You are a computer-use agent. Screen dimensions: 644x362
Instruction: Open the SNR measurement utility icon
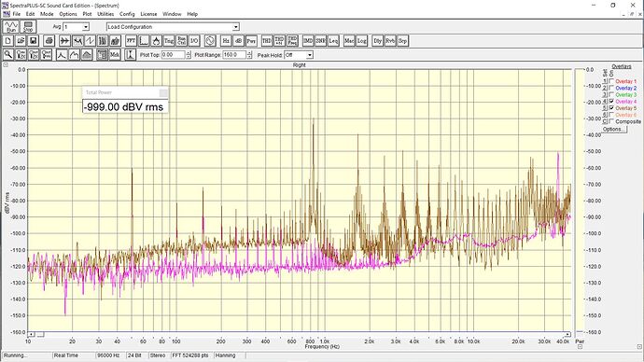(x=320, y=41)
